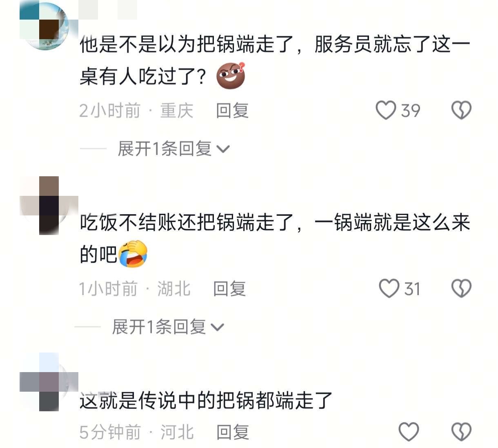Image resolution: width=498 pixels, height=448 pixels.
Task: Expand 展开1条回复 under the Hubei comment
Action: click(x=168, y=327)
